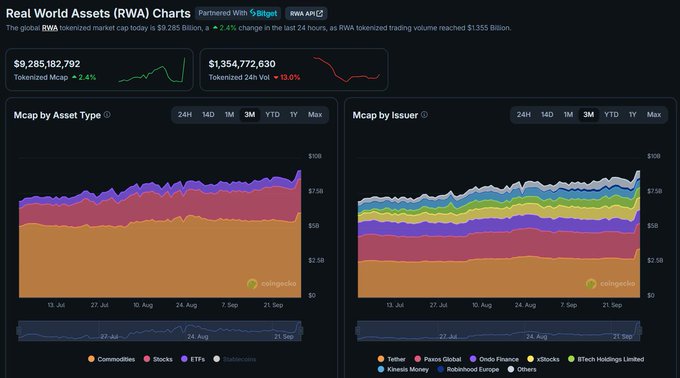Toggle Robinhood Europe legend series
Viewport: 680px width, 378px height.
click(x=468, y=370)
